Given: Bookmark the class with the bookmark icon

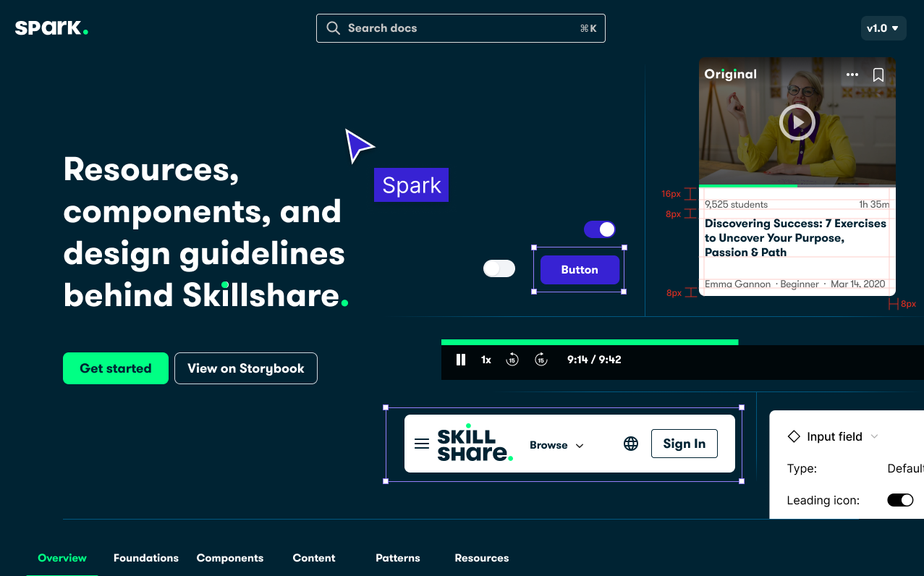Looking at the screenshot, I should pyautogui.click(x=878, y=75).
